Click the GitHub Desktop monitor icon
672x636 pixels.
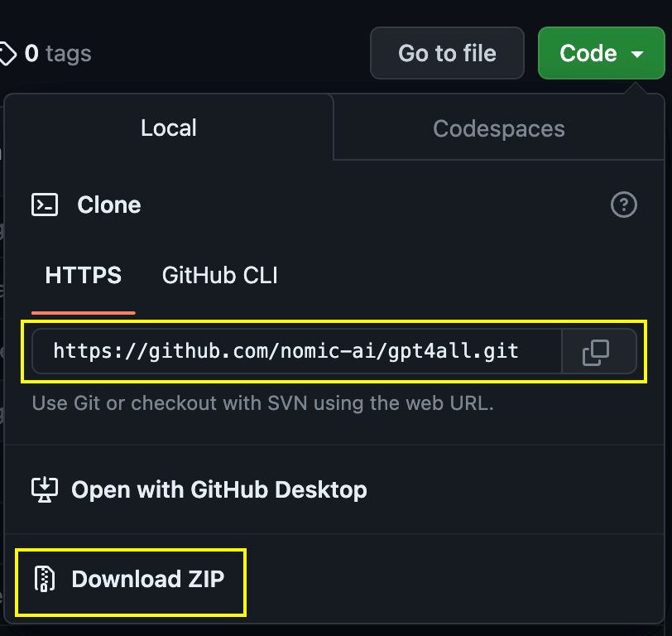pyautogui.click(x=45, y=489)
